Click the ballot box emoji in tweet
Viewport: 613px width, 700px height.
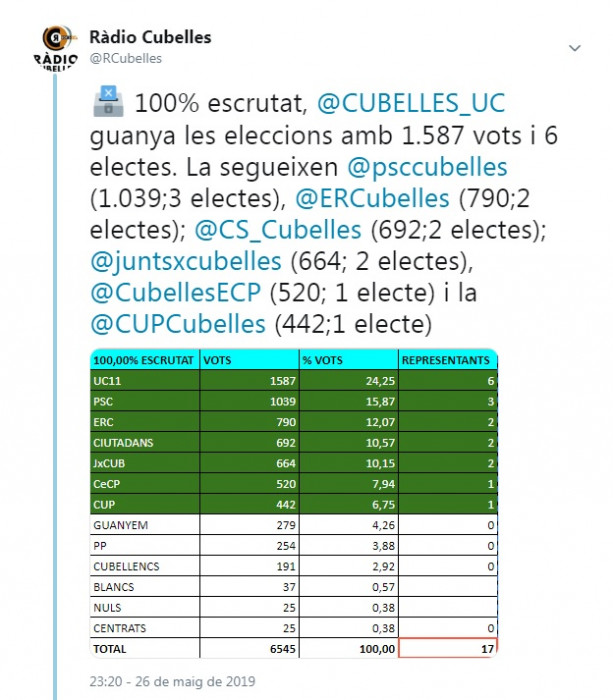coord(109,102)
